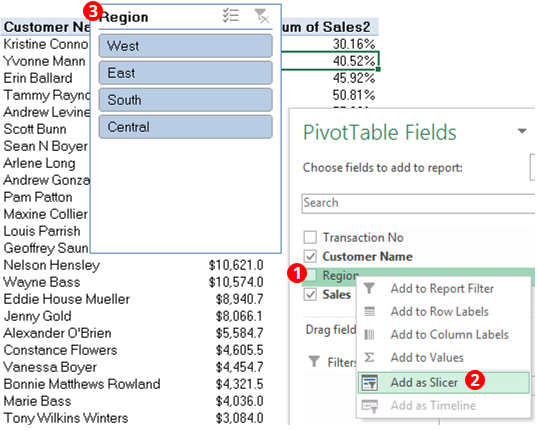Click sigma icon beside Add to Values

click(x=369, y=357)
